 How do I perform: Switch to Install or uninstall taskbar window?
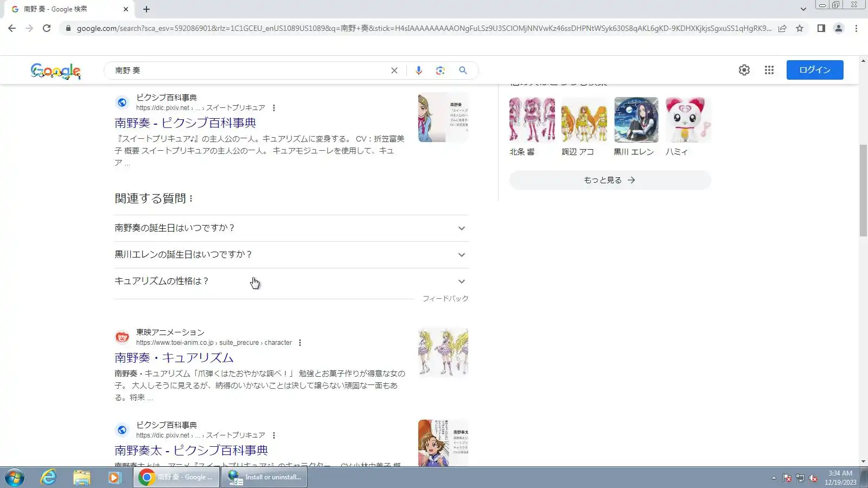point(264,477)
